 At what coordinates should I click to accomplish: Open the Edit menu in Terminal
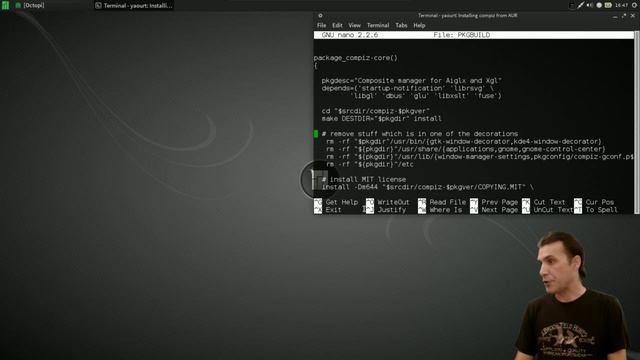tap(337, 25)
